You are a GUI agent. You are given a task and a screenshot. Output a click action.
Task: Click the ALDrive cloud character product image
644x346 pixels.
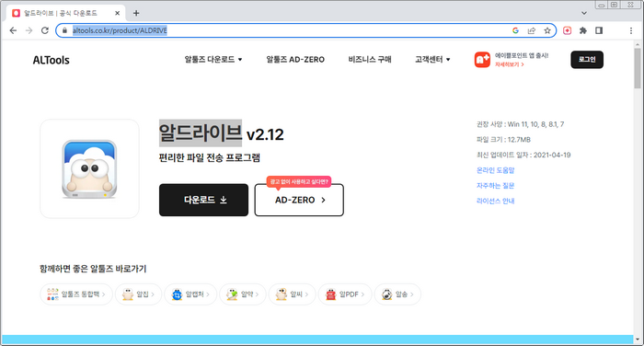(89, 169)
